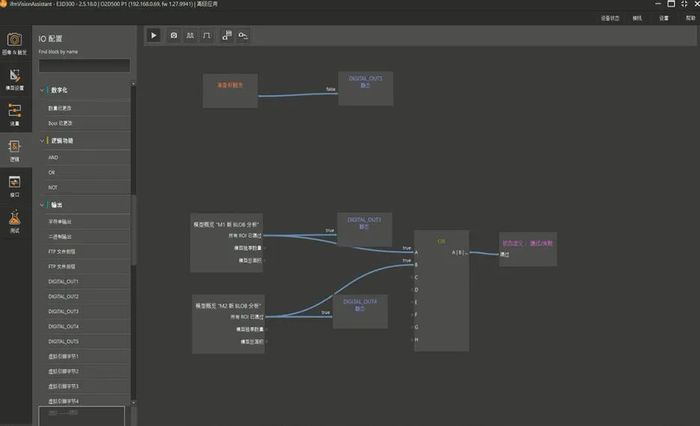Select the logic sidebar section icon
This screenshot has width=700, height=426.
[x=14, y=148]
